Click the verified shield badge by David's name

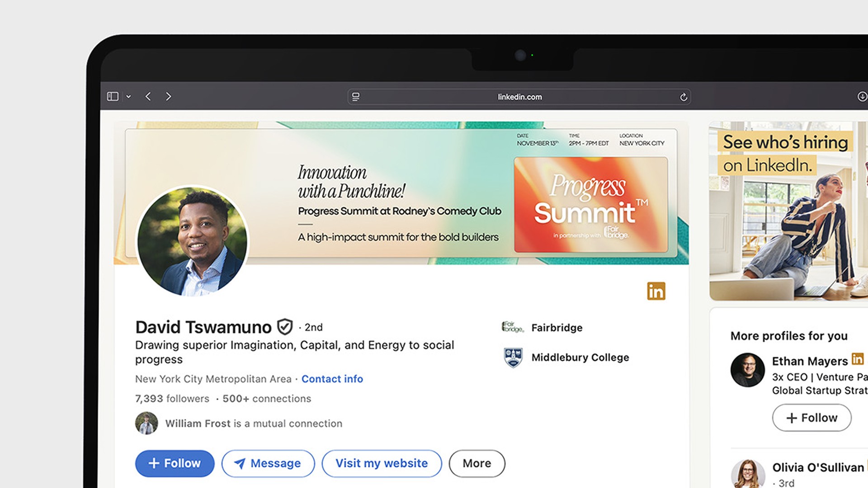coord(285,326)
